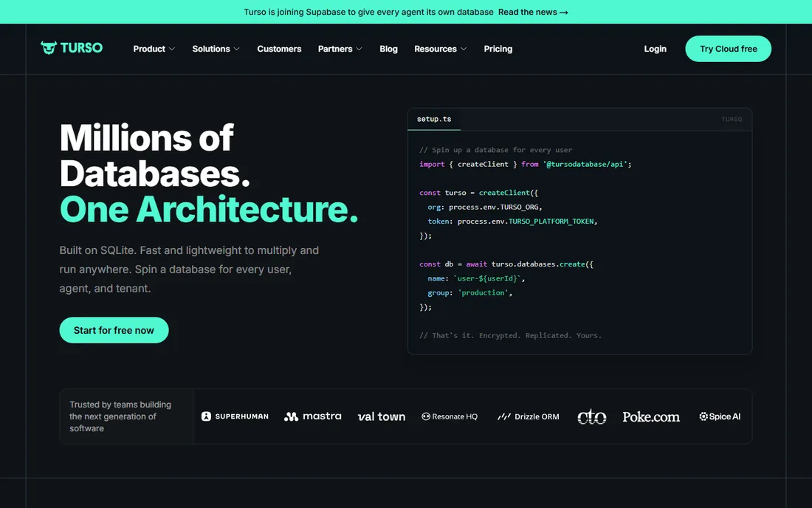Screen dimensions: 812x508
Task: Click the 'name: user-${userId}' line
Action: pos(476,278)
